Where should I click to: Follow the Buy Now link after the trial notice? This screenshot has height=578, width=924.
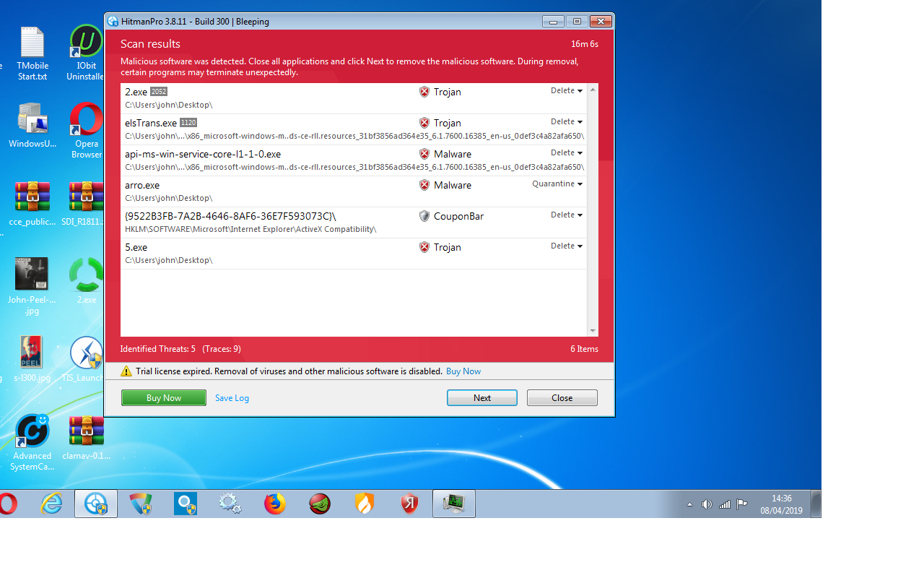(x=463, y=371)
